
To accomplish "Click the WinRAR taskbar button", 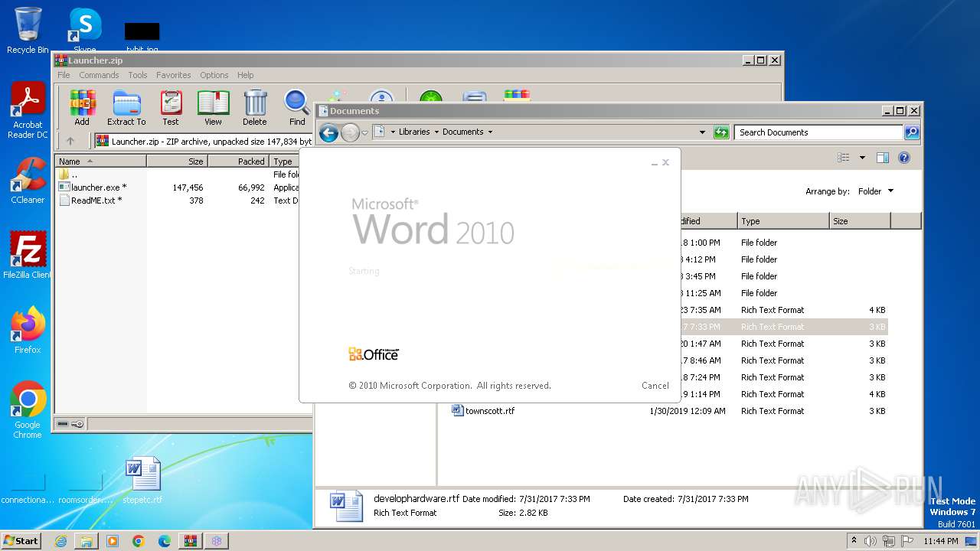I will tap(191, 541).
